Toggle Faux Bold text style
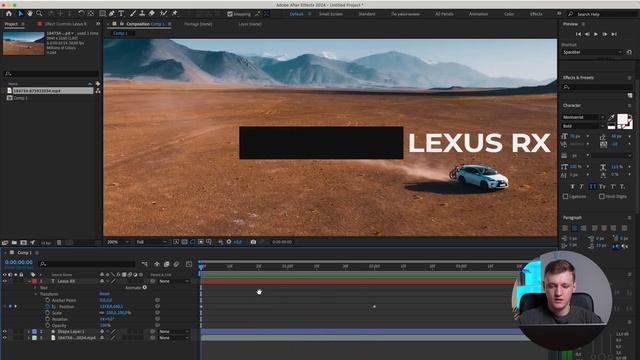The height and width of the screenshot is (360, 640). [572, 187]
